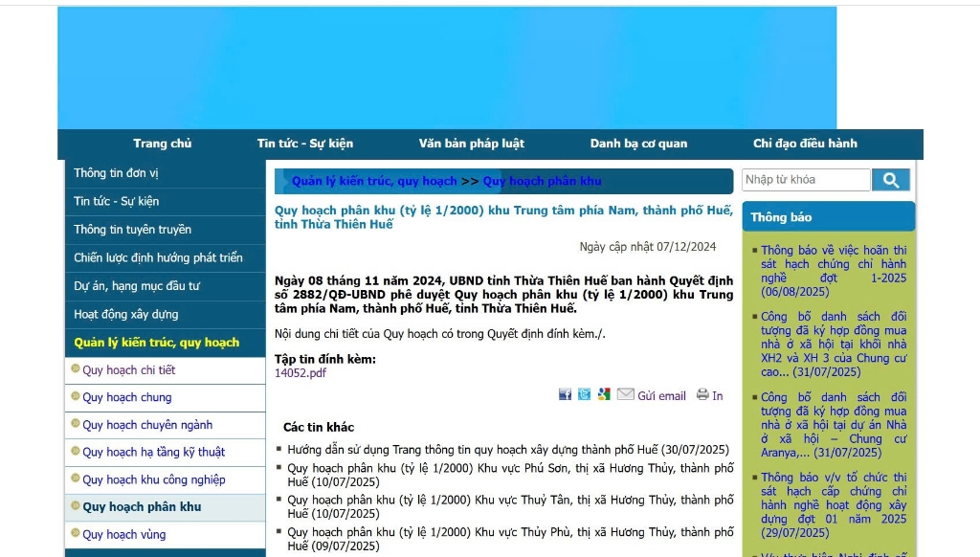
Task: Open notice about Chung cư Aranya
Action: pos(834,425)
